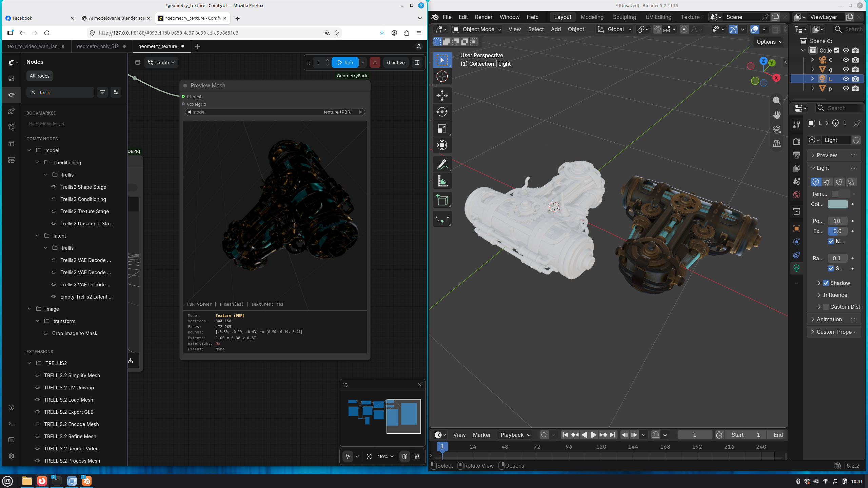Switch to the Sculpting workspace tab
Image resolution: width=868 pixels, height=488 pixels.
coord(624,17)
